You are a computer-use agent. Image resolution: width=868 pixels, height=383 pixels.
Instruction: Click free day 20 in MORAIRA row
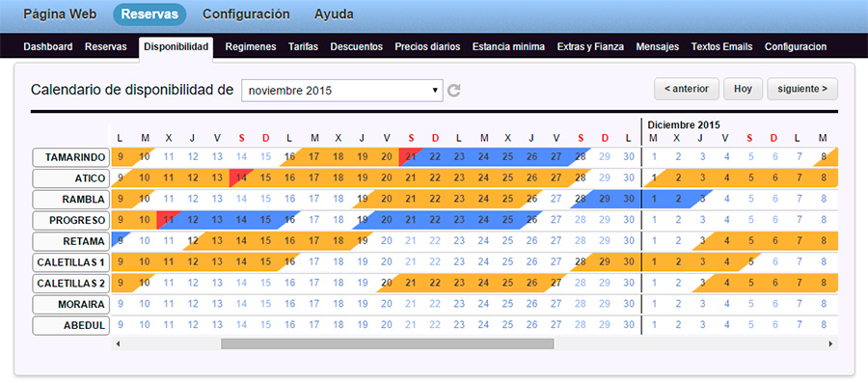(x=387, y=304)
